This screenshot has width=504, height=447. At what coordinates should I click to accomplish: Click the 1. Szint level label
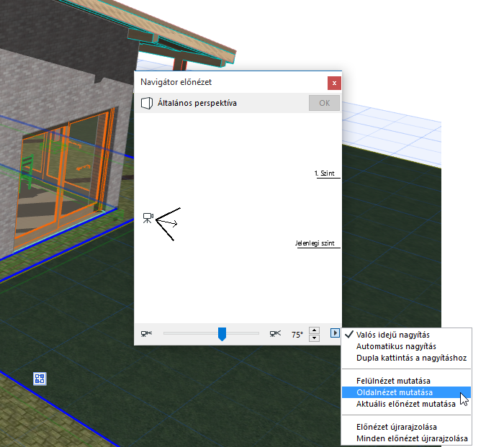tap(325, 173)
